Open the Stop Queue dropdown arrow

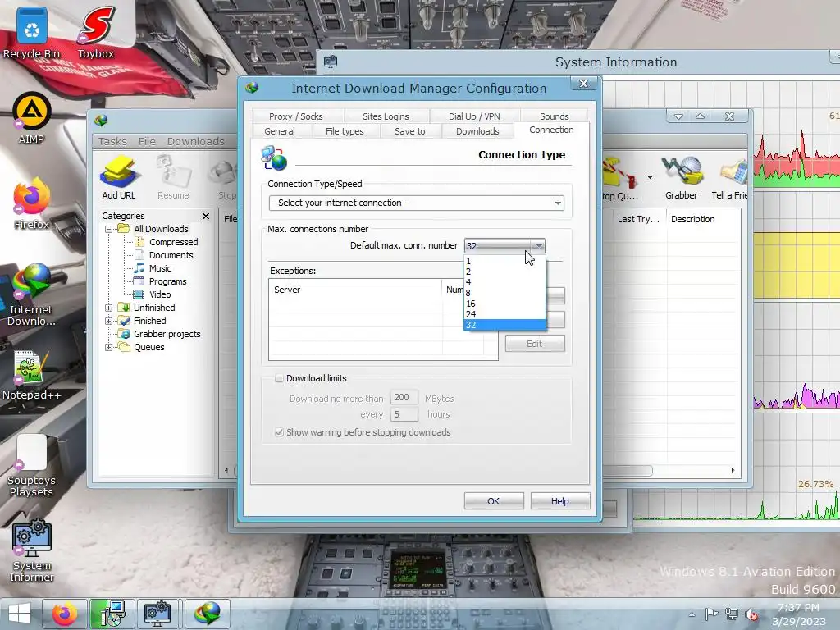click(650, 177)
